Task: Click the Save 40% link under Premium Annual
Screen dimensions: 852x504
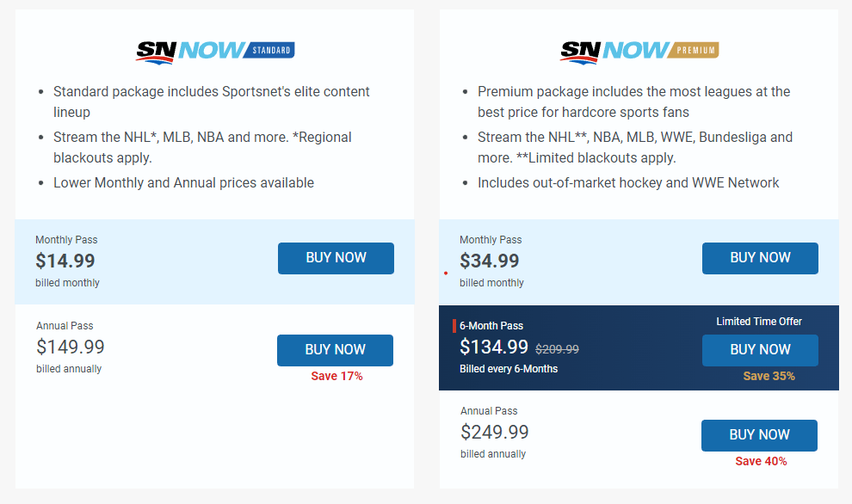Action: click(761, 461)
